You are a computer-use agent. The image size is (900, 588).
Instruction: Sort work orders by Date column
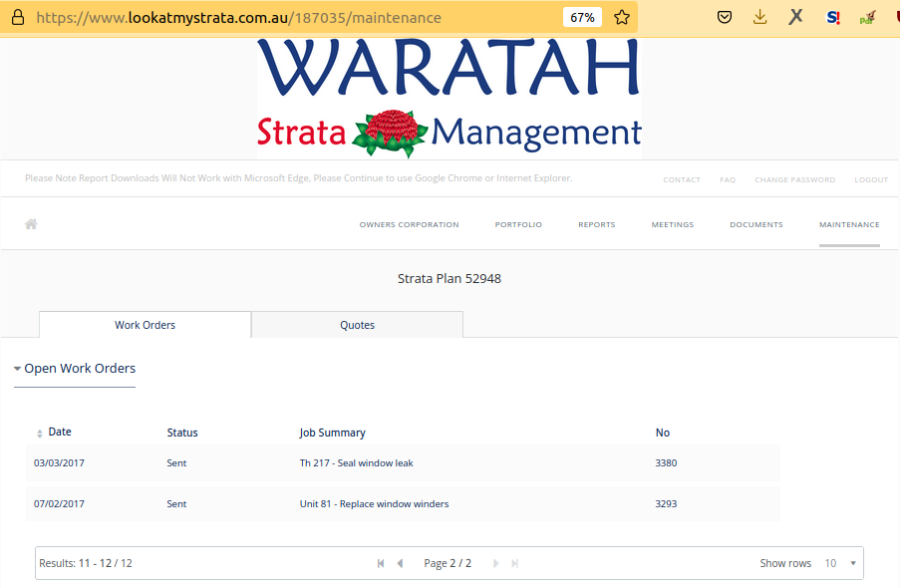click(59, 433)
